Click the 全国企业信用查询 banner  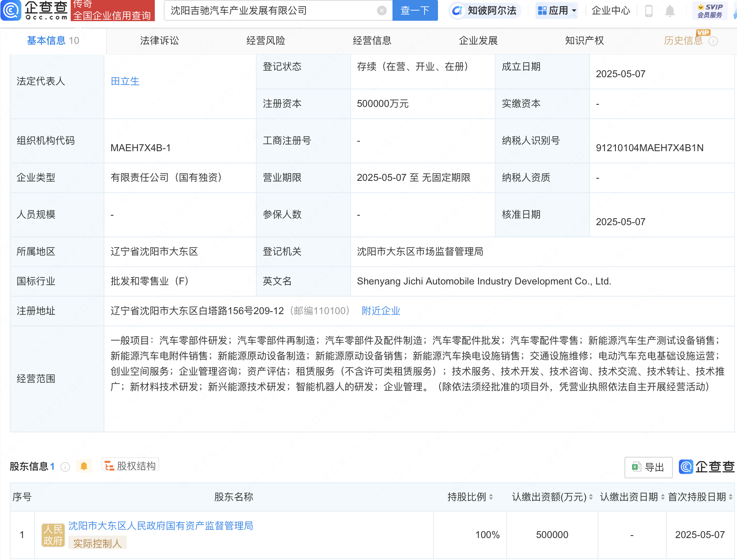click(113, 11)
